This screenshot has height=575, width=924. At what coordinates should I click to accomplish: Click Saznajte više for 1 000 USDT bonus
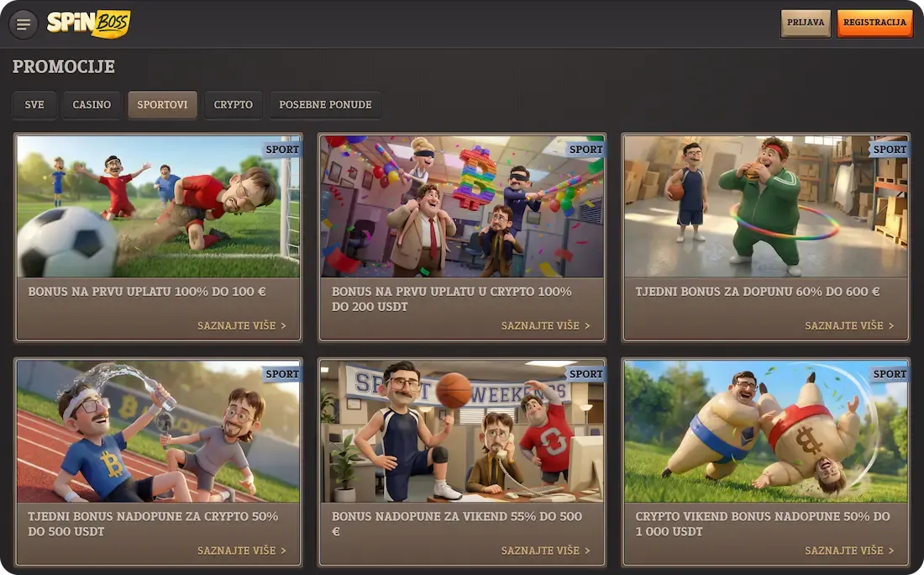tap(849, 551)
